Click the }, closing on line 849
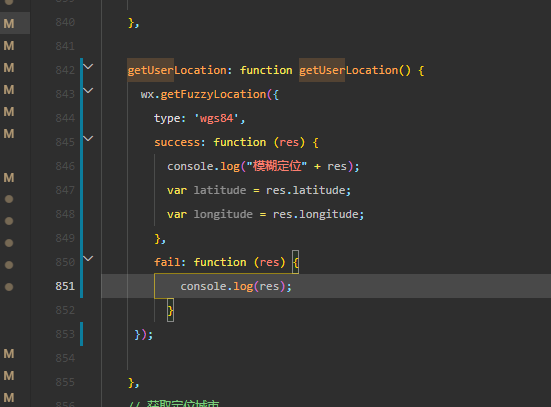This screenshot has width=551, height=407. pos(160,239)
